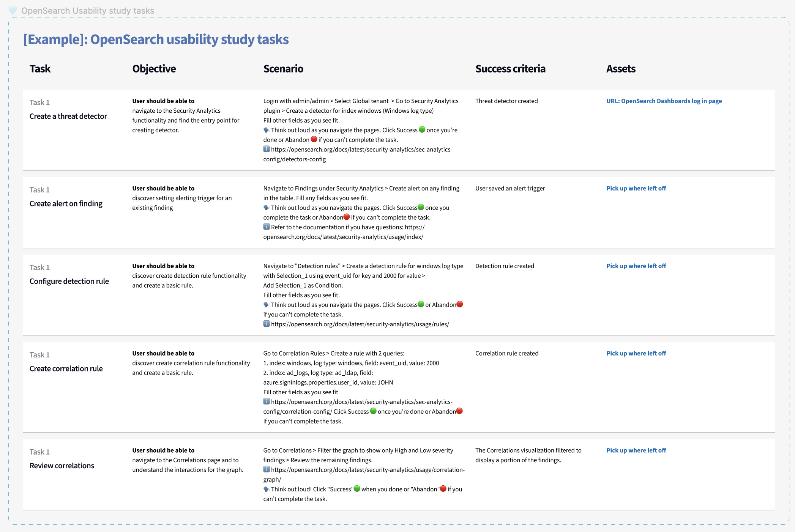The height and width of the screenshot is (532, 795).
Task: Click info icon before correlation-config URL
Action: click(267, 401)
